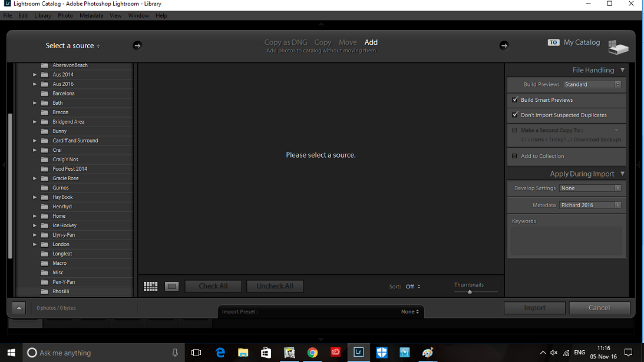Select the Copy as DNG import mode
Viewport: 644px width, 362px height.
[285, 42]
